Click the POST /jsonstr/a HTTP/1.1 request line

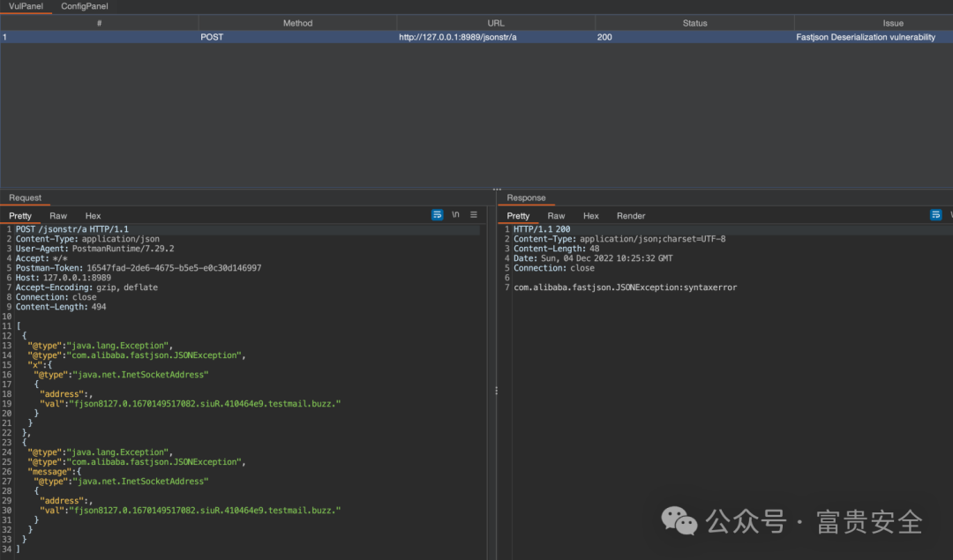[71, 229]
